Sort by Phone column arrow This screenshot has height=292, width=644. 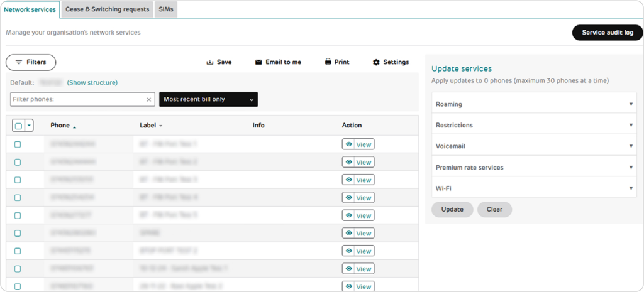coord(75,126)
